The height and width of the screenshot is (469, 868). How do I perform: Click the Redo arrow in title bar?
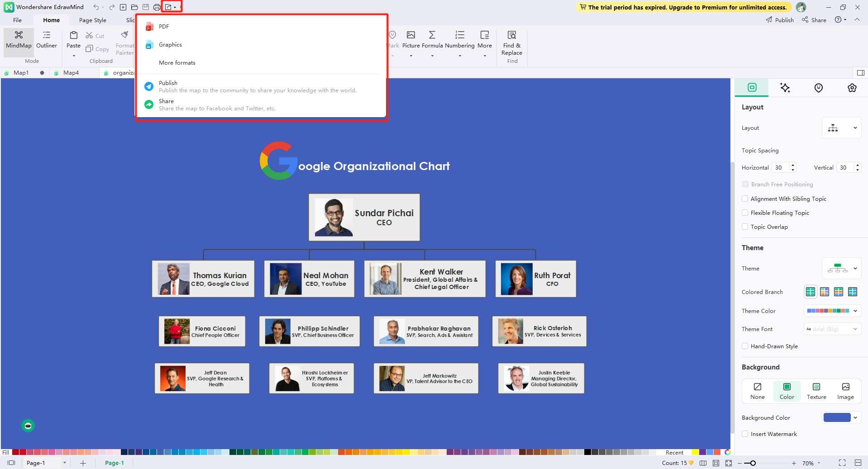tap(112, 7)
